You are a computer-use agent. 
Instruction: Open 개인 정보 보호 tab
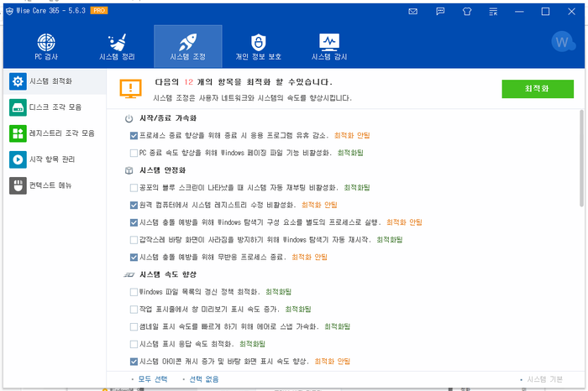[x=259, y=47]
